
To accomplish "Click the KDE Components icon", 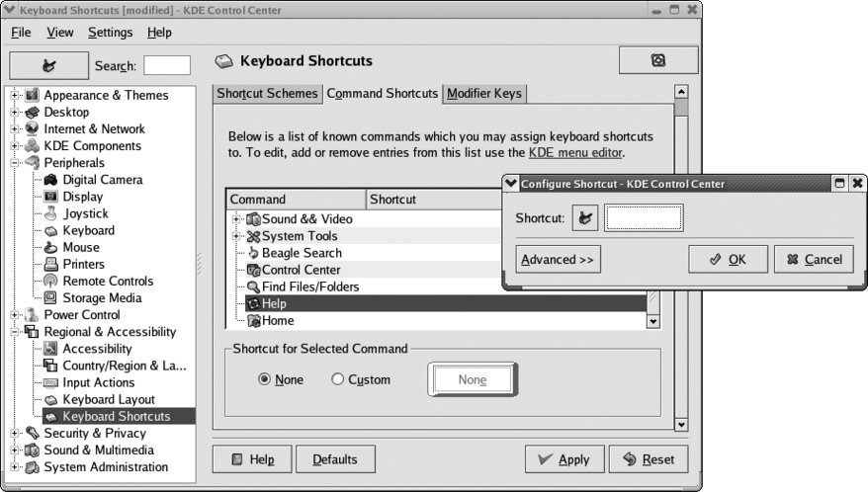I will pos(32,145).
